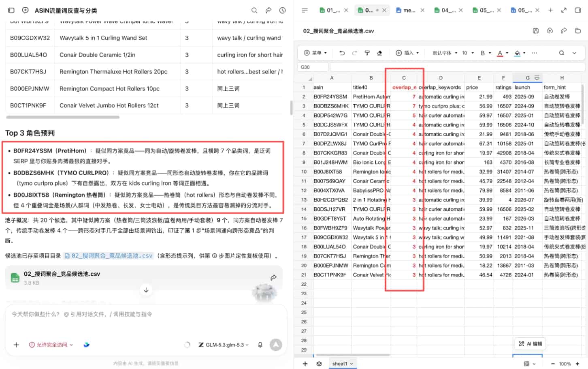Search within the spreadsheet
Screen dimensions: 588x369
562,53
